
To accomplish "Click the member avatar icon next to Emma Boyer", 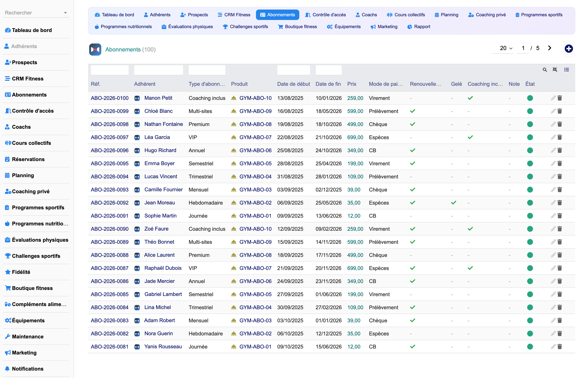I will click(137, 164).
